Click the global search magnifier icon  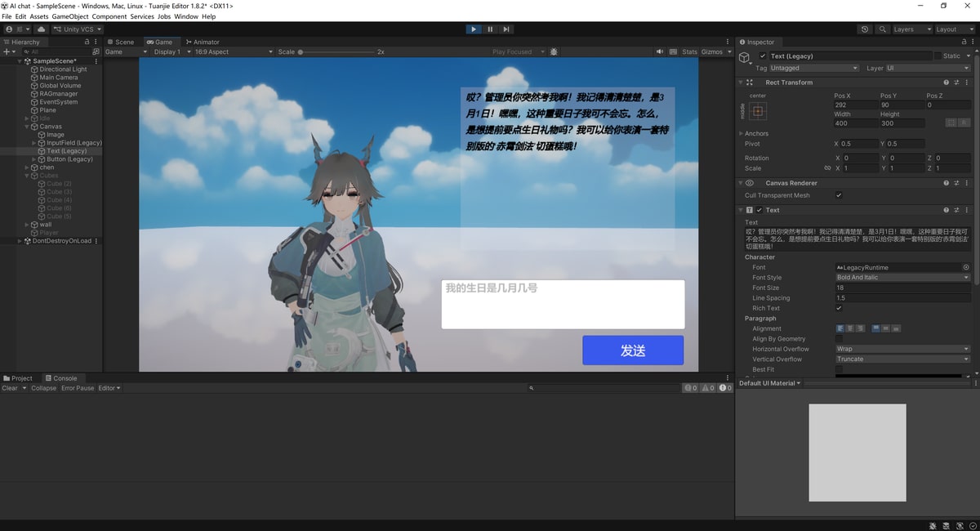click(x=883, y=29)
